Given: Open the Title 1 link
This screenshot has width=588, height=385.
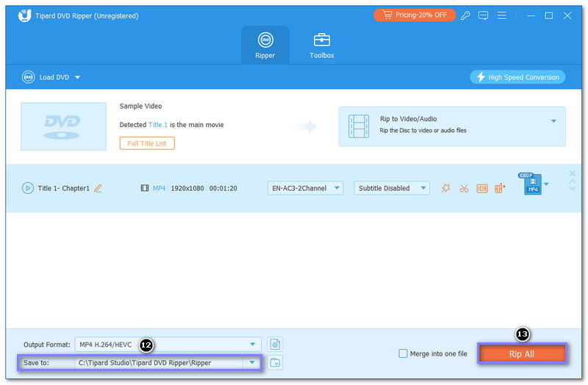Looking at the screenshot, I should pyautogui.click(x=158, y=125).
